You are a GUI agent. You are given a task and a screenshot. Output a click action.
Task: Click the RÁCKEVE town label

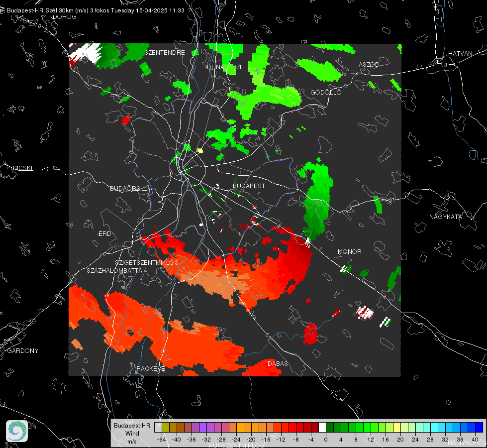click(151, 368)
